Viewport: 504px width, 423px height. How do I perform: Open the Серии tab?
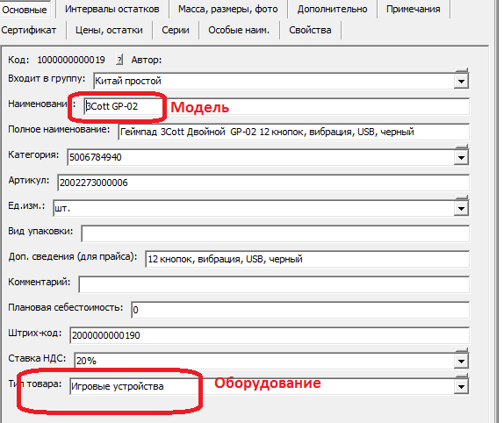[176, 30]
